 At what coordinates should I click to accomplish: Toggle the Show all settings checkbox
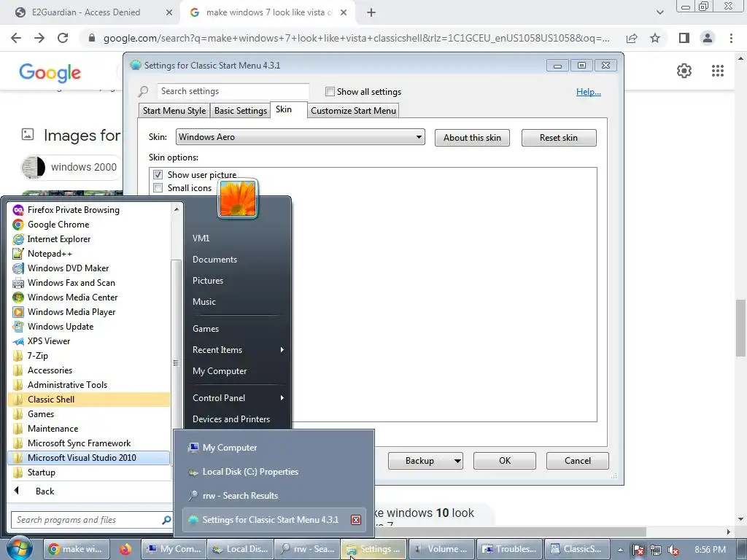330,91
